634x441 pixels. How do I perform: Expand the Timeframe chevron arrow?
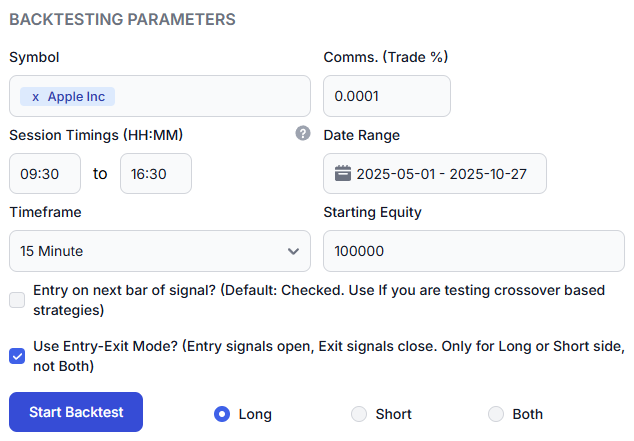click(293, 251)
